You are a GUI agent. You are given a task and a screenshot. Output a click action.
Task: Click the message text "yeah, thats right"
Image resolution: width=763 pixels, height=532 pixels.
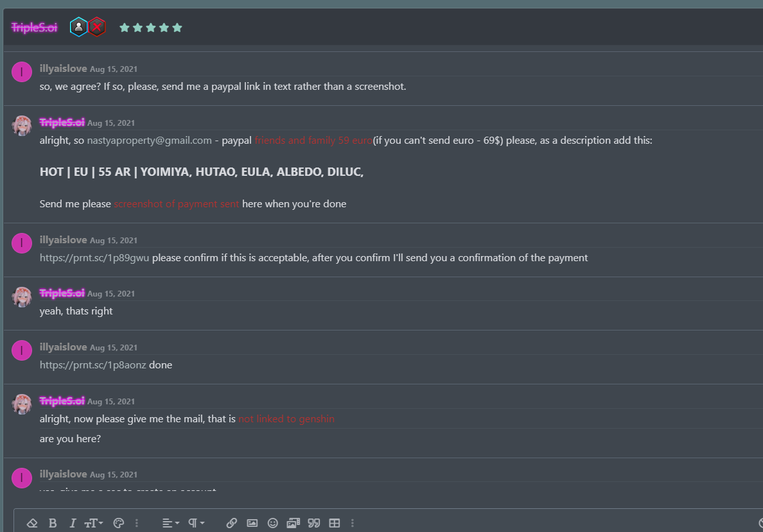(76, 311)
